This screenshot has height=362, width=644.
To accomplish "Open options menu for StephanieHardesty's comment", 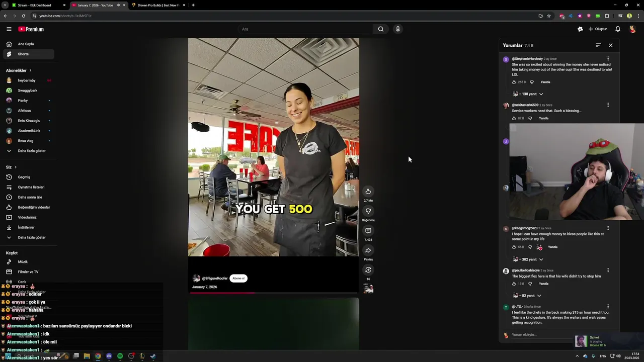I will point(608,59).
